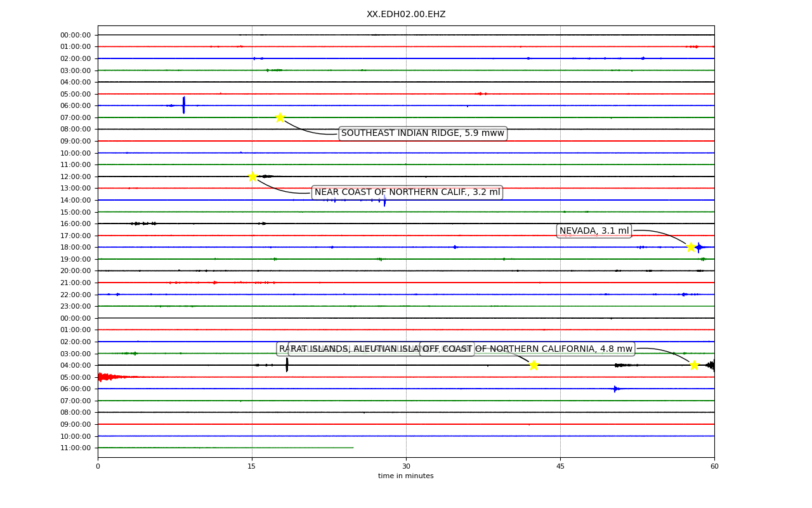
Task: Click the Rat Islands event star marker
Action: pyautogui.click(x=534, y=365)
